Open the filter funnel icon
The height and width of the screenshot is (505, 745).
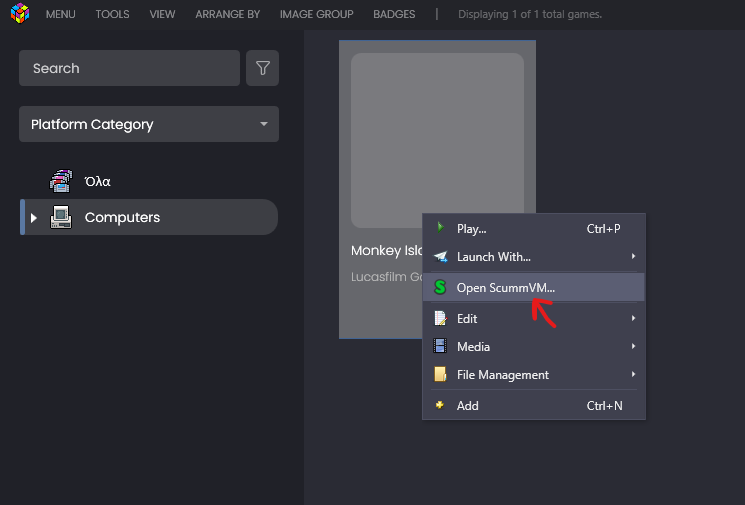tap(263, 68)
